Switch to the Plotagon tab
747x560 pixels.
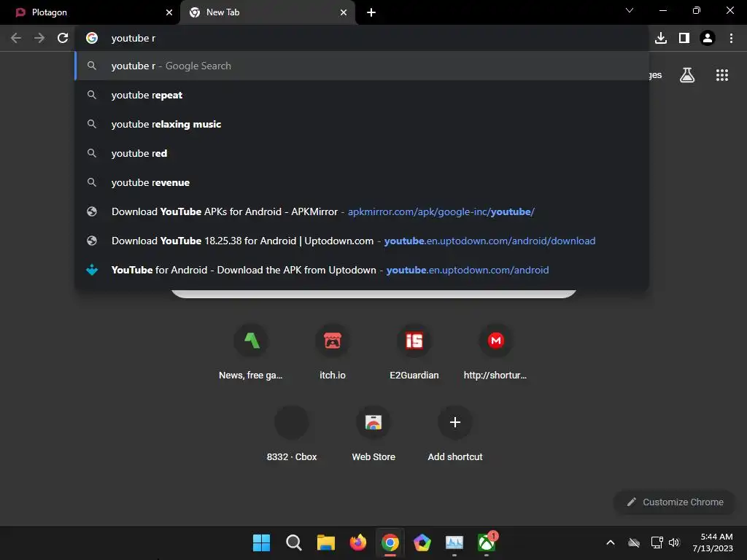tap(89, 12)
